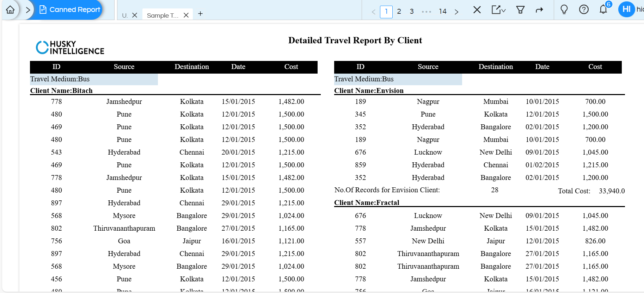Open the ellipsis between pages 3 and 14
The height and width of the screenshot is (293, 644).
pyautogui.click(x=426, y=11)
